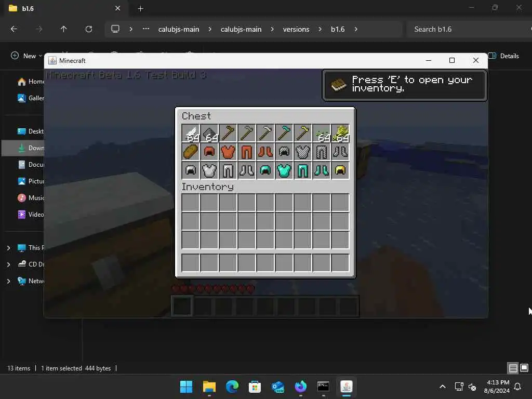The width and height of the screenshot is (532, 399).
Task: Show hidden system tray icons
Action: (443, 387)
